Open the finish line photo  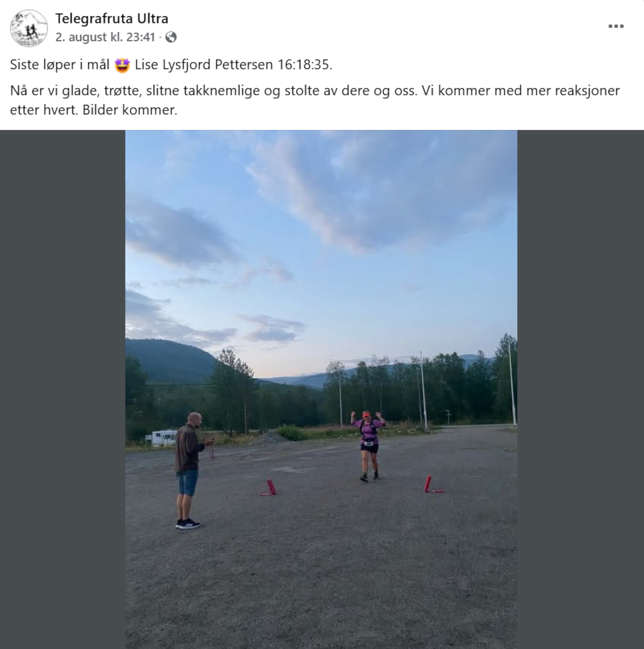tap(321, 390)
